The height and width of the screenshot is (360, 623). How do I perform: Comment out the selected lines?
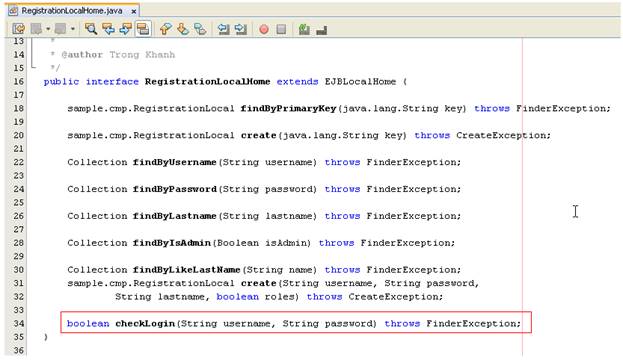[304, 29]
